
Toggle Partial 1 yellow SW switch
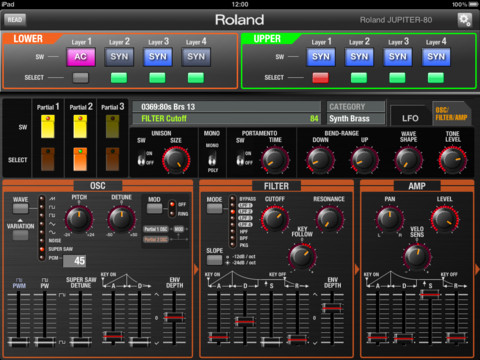click(x=48, y=126)
